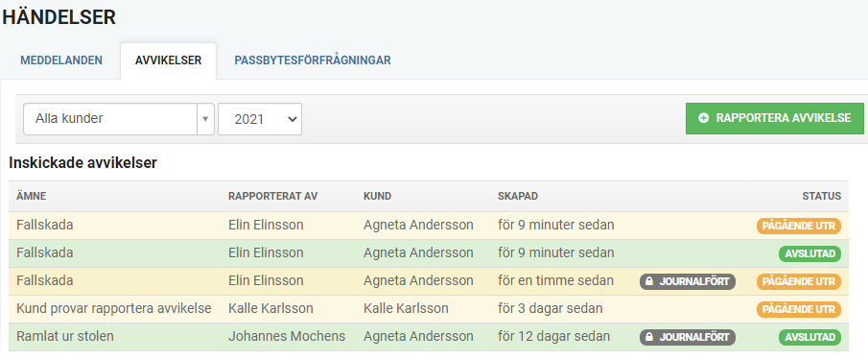Click the lock icon in the Ramlat ur stolen row

[x=649, y=337]
